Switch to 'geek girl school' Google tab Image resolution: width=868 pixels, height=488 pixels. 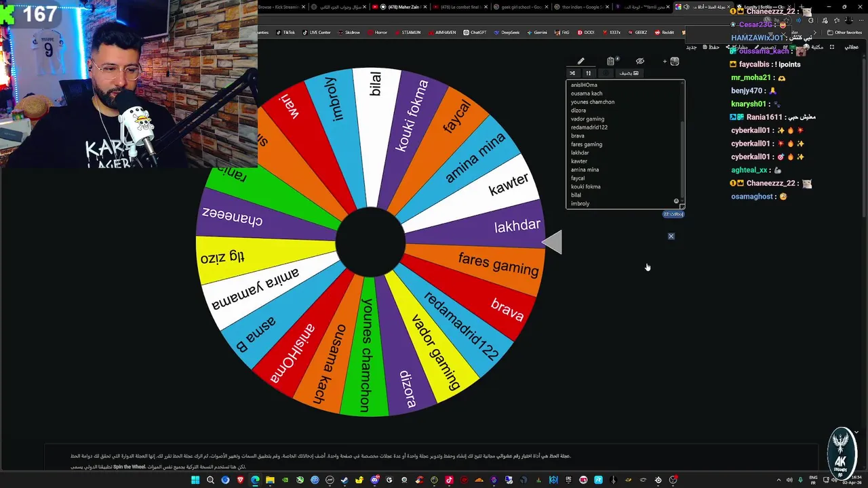tap(520, 7)
